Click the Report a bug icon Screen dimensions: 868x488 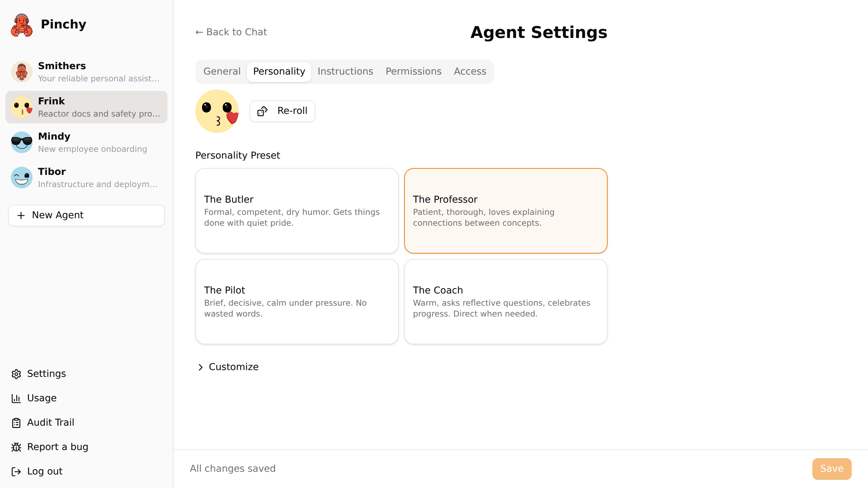click(17, 447)
